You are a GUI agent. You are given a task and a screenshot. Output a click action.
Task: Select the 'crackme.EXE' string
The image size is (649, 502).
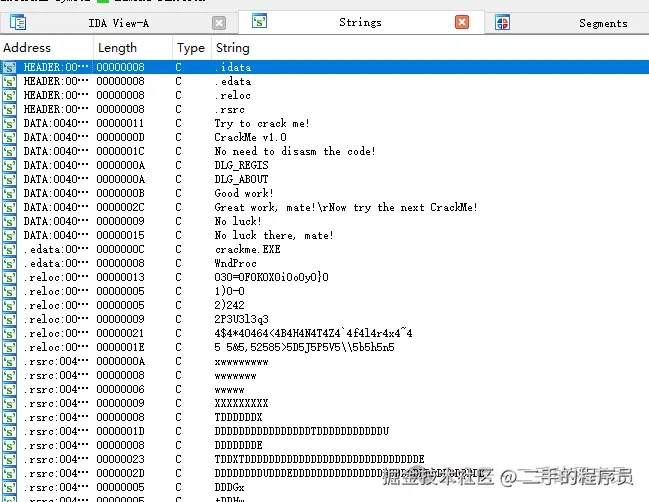[x=248, y=249]
